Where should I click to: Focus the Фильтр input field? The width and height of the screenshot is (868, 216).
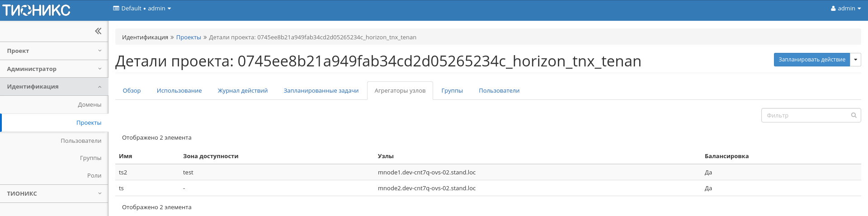pos(806,116)
